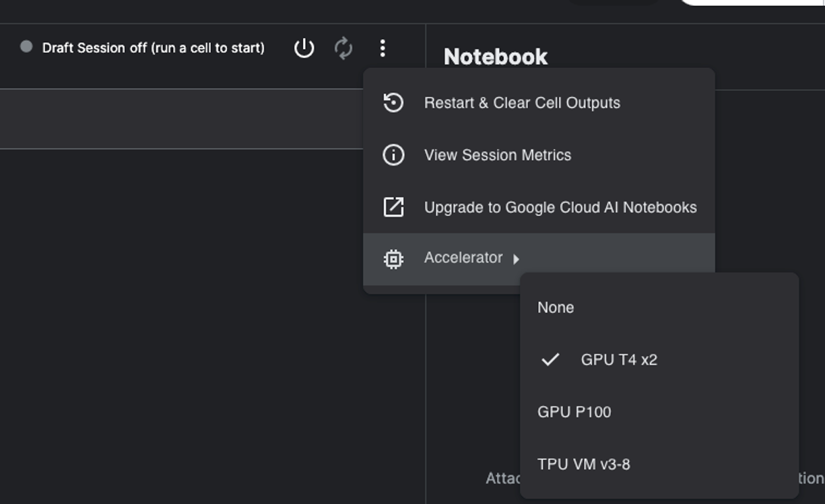Screen dimensions: 825x504
Task: Click the external-link icon beside Upgrade option
Action: [393, 207]
